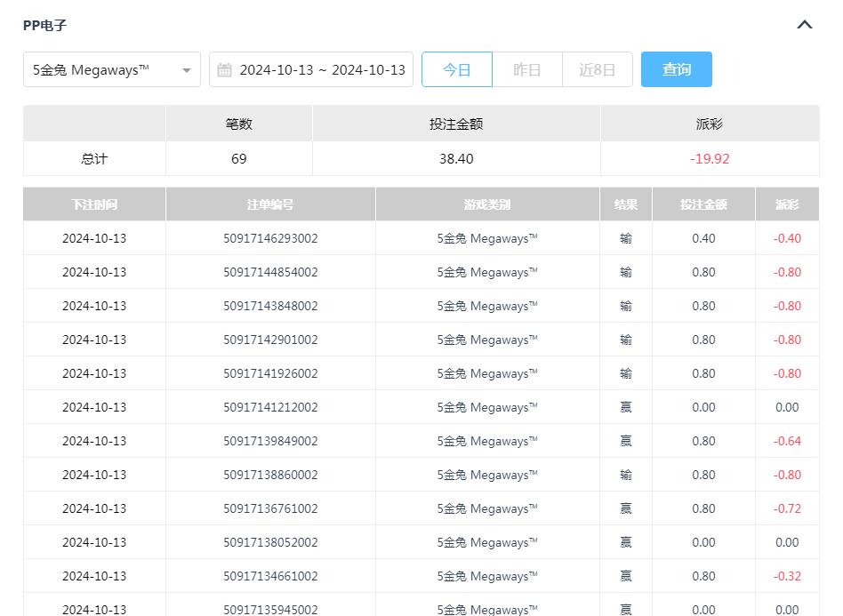843x616 pixels.
Task: Click the 下注时间 column header
Action: [x=94, y=204]
